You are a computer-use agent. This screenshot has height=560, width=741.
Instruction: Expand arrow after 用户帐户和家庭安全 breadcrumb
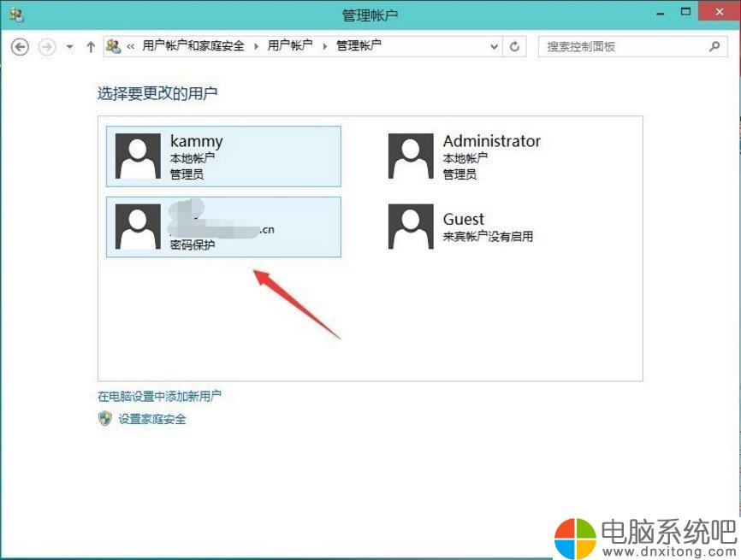click(256, 46)
